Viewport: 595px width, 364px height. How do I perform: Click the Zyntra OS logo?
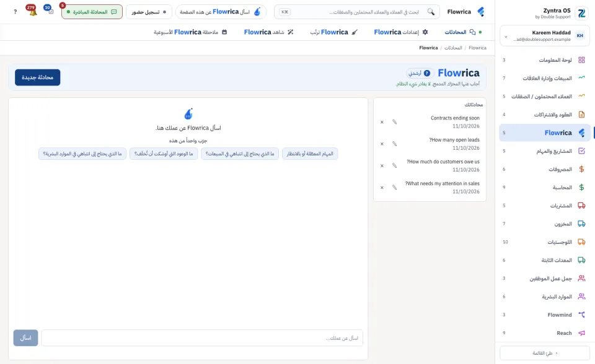tap(581, 13)
